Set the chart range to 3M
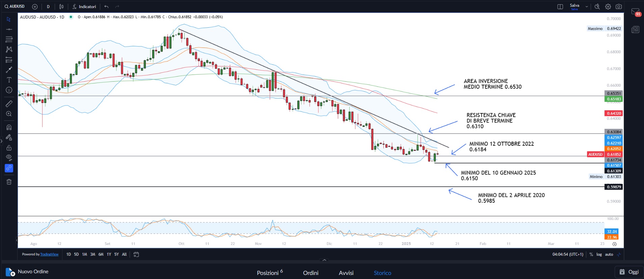The width and height of the screenshot is (644, 279). click(x=92, y=254)
